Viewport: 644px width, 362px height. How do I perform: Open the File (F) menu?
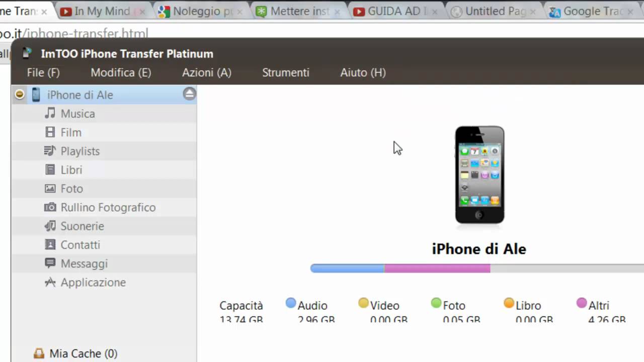(x=43, y=72)
